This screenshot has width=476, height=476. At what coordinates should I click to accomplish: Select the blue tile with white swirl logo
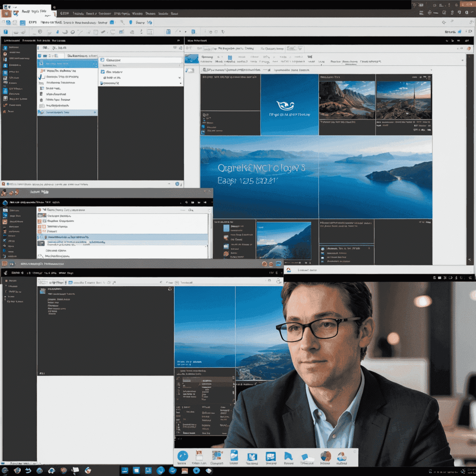click(x=289, y=104)
